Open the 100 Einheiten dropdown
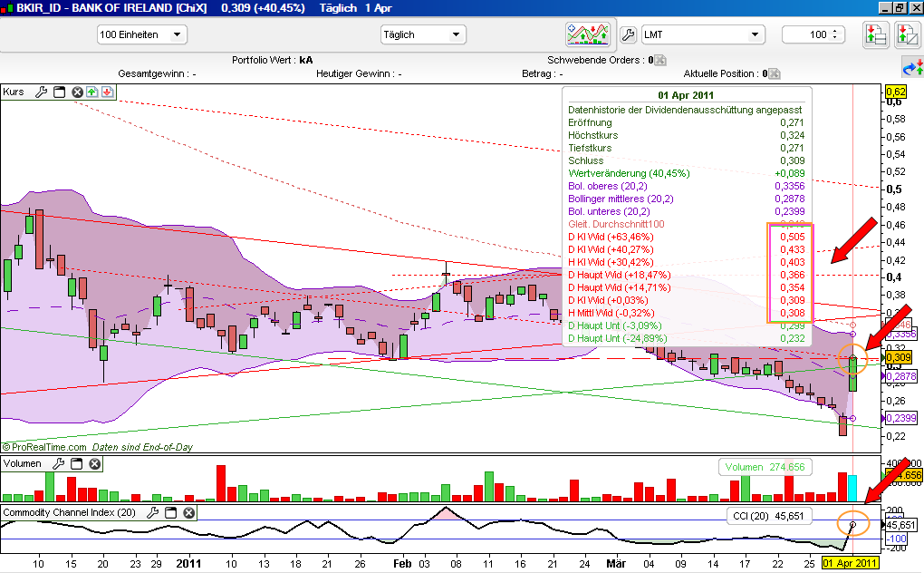924x573 pixels. click(142, 34)
